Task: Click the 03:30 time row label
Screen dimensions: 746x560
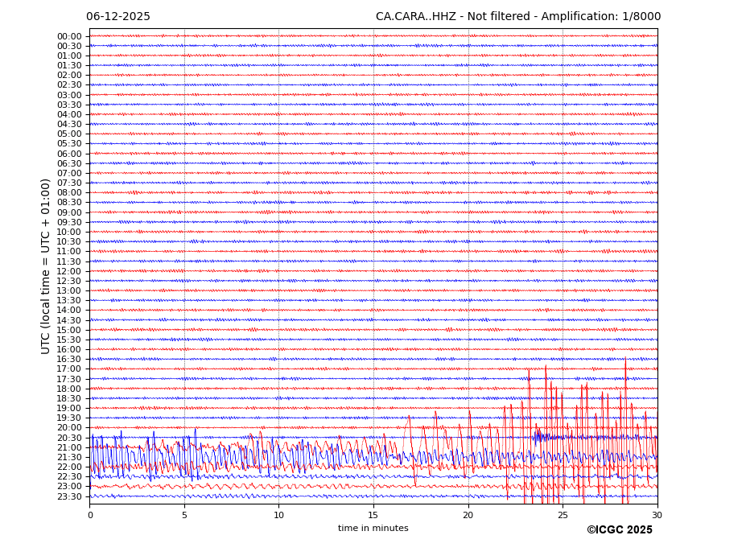Action: (x=68, y=105)
